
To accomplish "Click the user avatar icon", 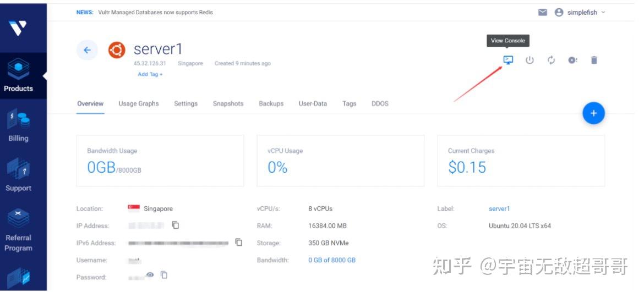I will tap(559, 12).
